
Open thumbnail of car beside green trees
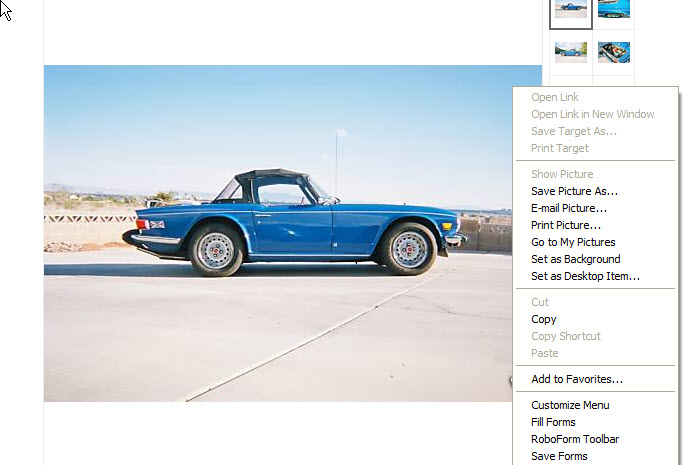pos(570,51)
